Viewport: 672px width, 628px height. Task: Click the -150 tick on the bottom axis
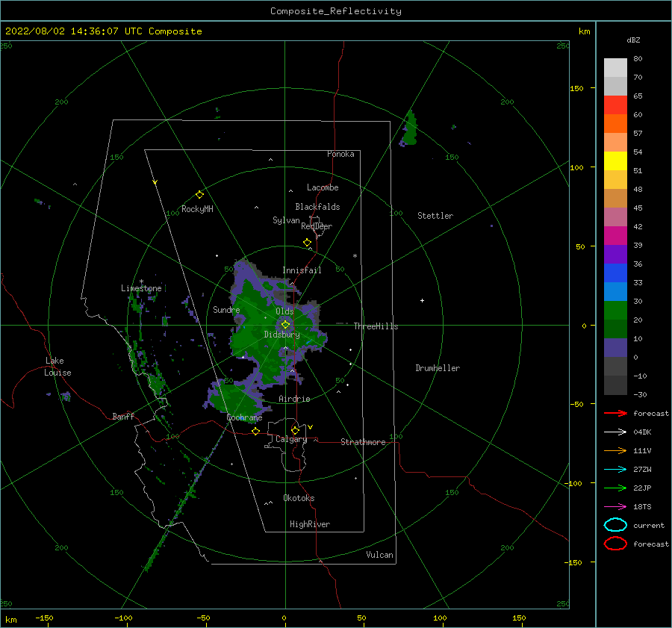[44, 618]
